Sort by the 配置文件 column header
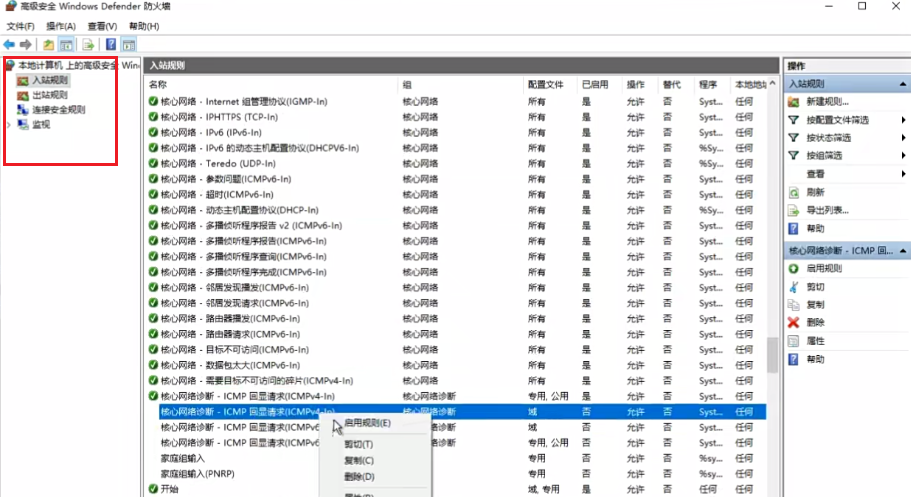This screenshot has width=911, height=497. coord(550,84)
